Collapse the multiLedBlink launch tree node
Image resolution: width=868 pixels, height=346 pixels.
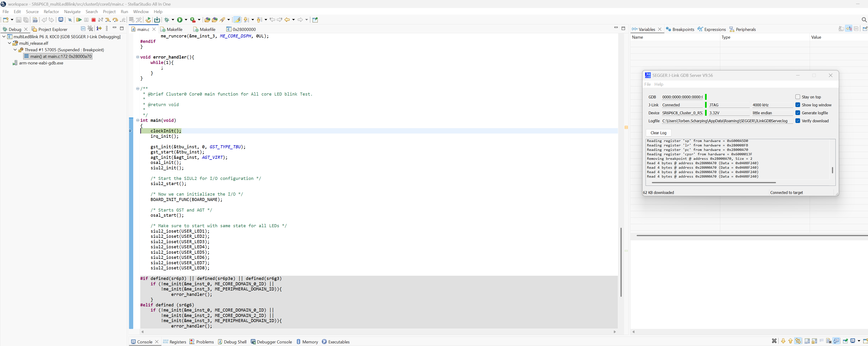pyautogui.click(x=4, y=36)
